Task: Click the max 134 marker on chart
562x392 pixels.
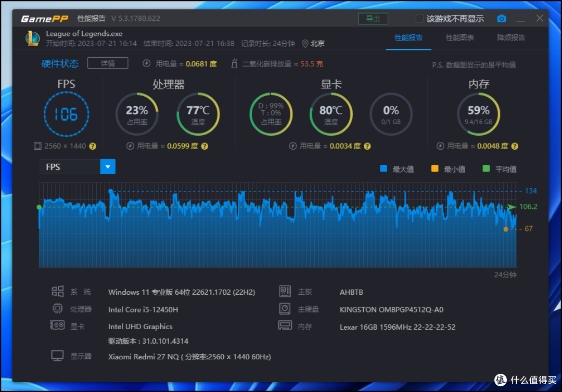Action: [111, 191]
